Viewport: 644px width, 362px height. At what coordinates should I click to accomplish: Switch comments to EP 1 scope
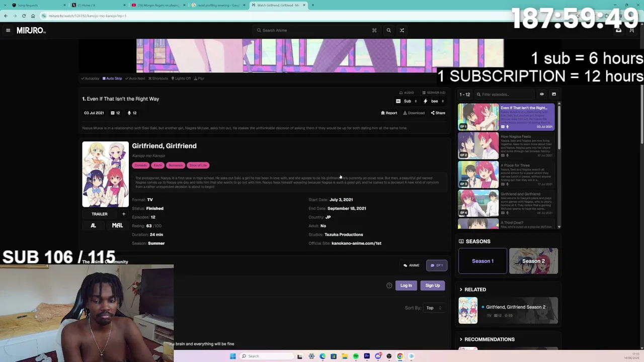[437, 265]
